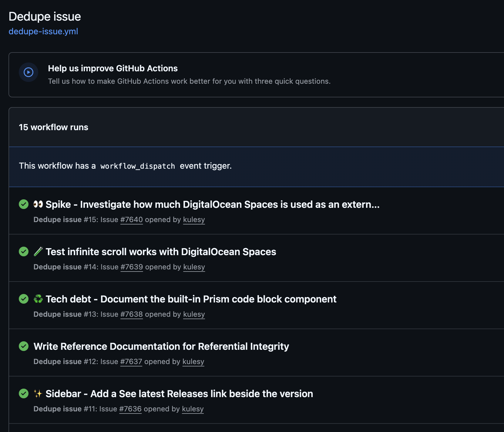Click the 15 workflow runs heading
Image resolution: width=504 pixels, height=432 pixels.
point(54,127)
